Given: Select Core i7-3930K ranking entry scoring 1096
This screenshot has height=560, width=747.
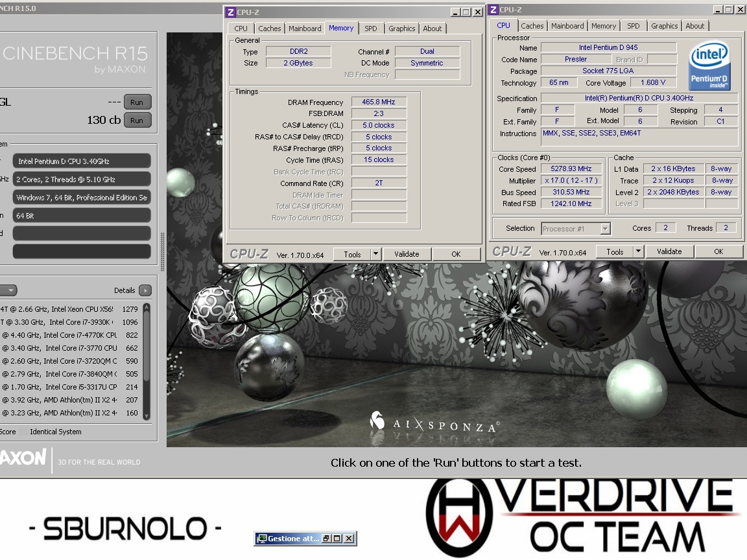Looking at the screenshot, I should [x=69, y=322].
